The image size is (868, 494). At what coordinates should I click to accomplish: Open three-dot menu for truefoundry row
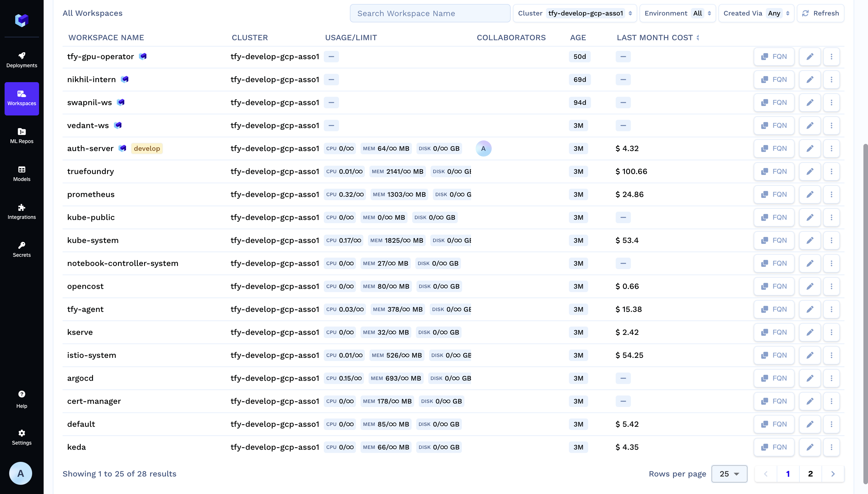(831, 171)
